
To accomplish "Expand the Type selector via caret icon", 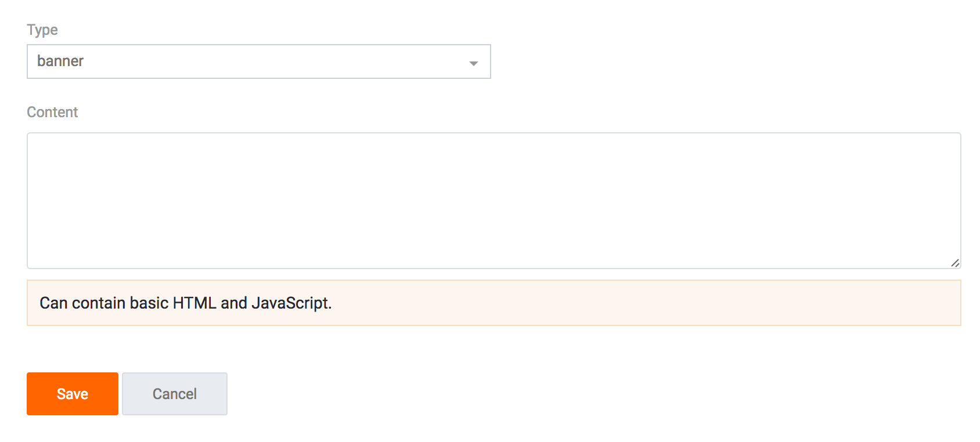I will (x=473, y=63).
